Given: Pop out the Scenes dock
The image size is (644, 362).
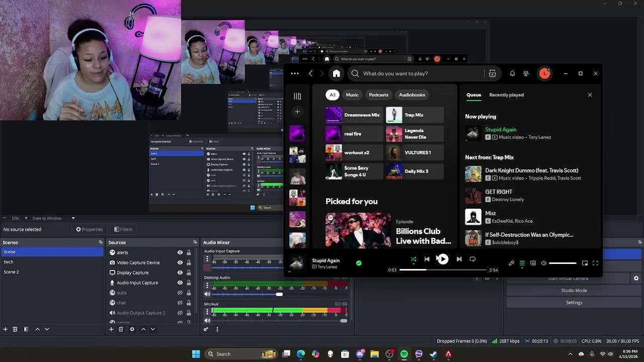Looking at the screenshot, I should (100, 242).
